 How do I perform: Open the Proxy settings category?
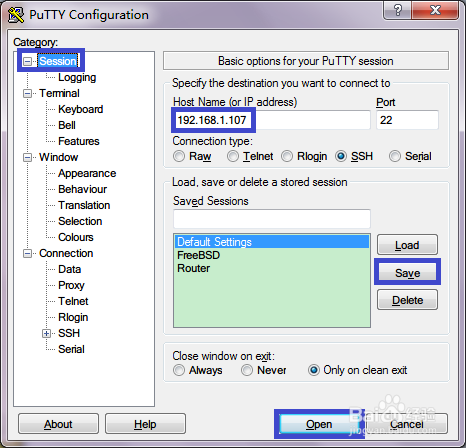(71, 285)
